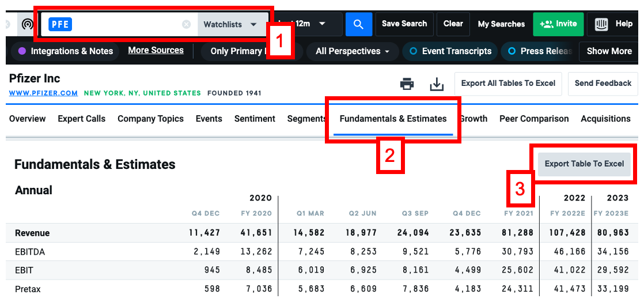Toggle the Event Transcripts filter
644x306 pixels.
[x=450, y=51]
